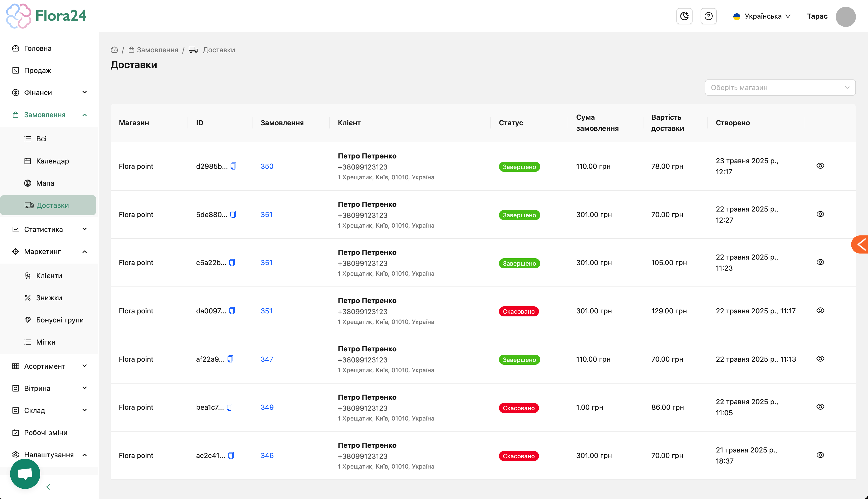Viewport: 868px width, 499px height.
Task: Open Робочі зміни in sidebar
Action: point(46,433)
